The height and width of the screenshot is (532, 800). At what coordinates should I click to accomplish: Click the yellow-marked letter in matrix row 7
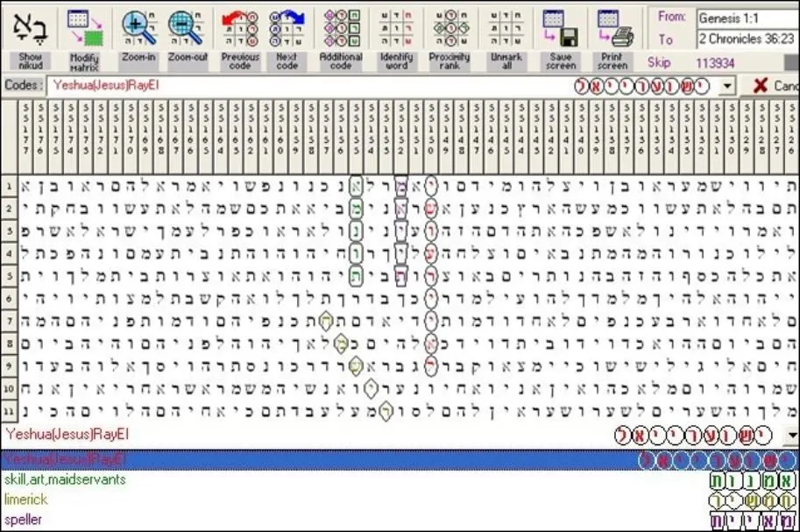click(x=325, y=321)
